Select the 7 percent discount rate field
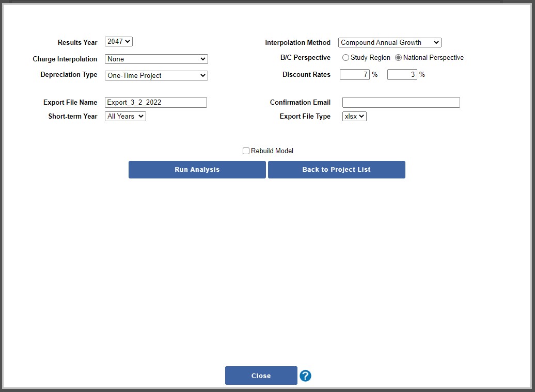The width and height of the screenshot is (535, 392). click(354, 75)
